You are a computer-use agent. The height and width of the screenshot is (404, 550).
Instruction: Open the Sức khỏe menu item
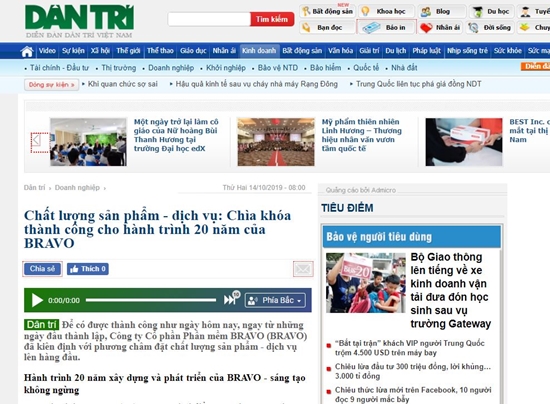508,50
